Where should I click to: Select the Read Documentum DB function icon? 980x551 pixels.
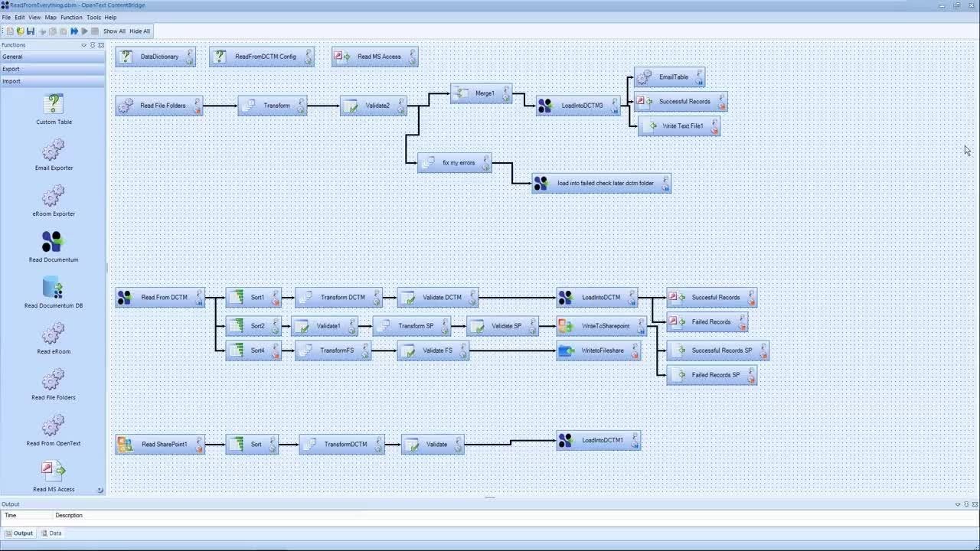54,287
